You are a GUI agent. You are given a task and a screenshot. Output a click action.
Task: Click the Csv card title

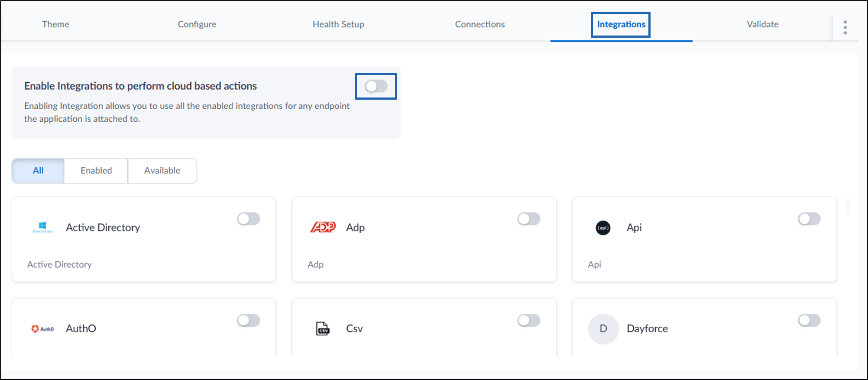354,328
